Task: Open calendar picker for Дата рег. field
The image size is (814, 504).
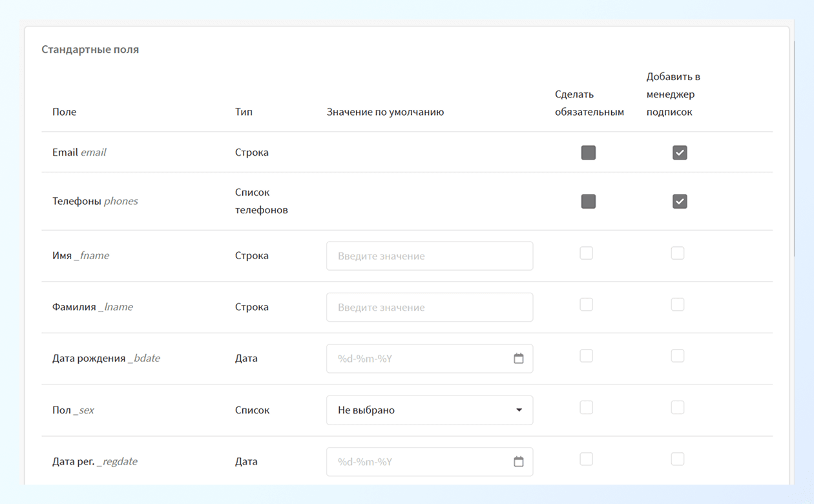Action: click(518, 461)
